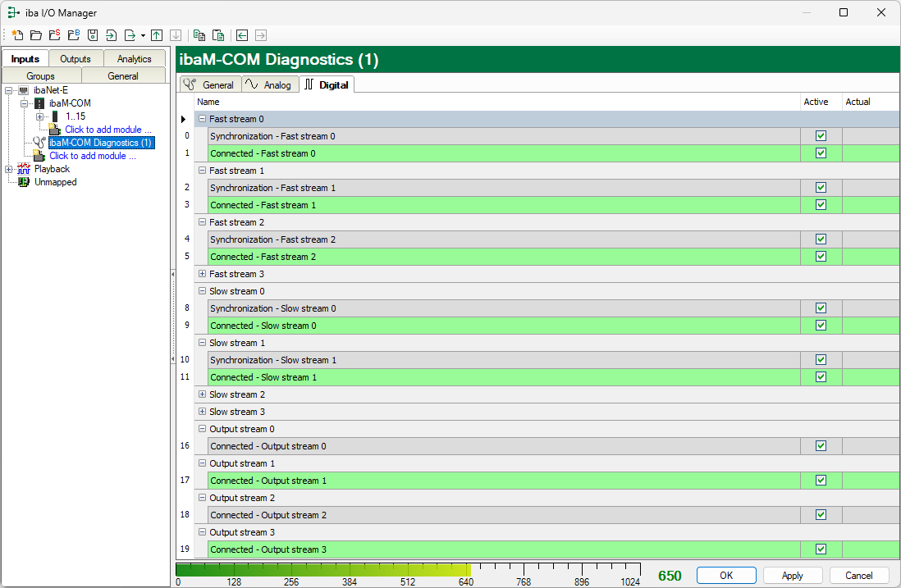This screenshot has height=588, width=901.
Task: Expand the Fast stream 3 group
Action: pyautogui.click(x=202, y=274)
